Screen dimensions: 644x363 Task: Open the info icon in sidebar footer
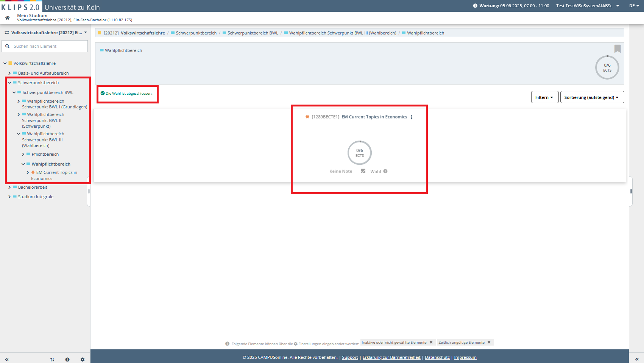pyautogui.click(x=67, y=359)
